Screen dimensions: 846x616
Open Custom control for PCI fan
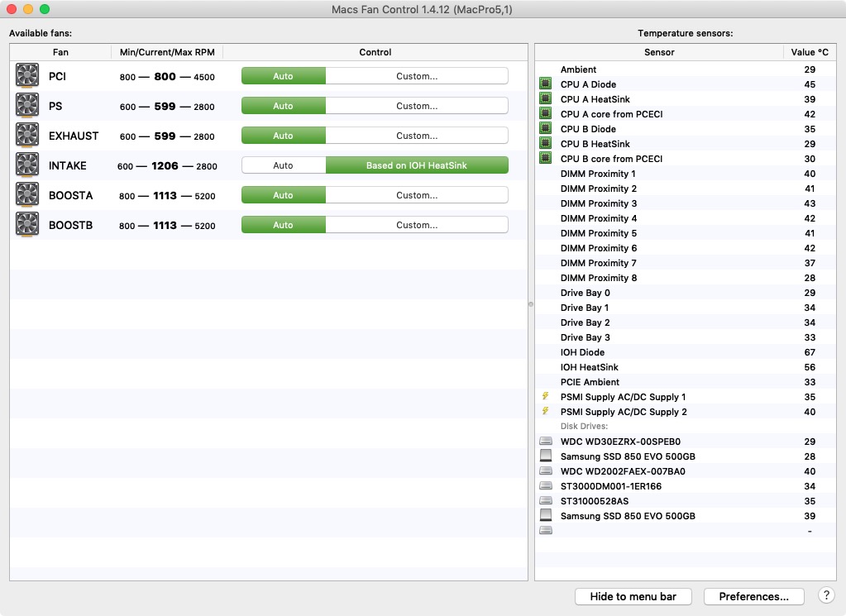point(417,76)
